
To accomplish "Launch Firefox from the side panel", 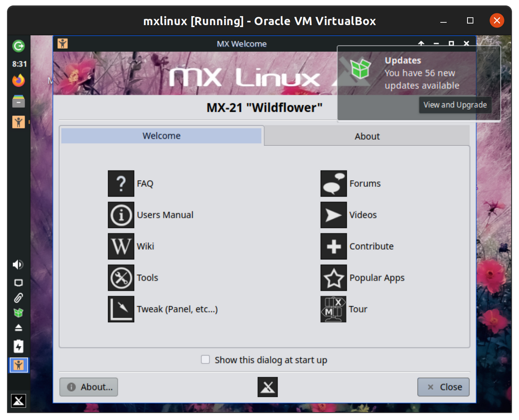I will 18,81.
